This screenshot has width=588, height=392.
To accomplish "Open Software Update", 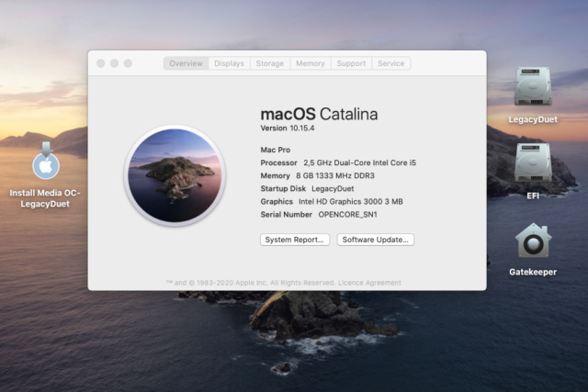I will click(376, 240).
